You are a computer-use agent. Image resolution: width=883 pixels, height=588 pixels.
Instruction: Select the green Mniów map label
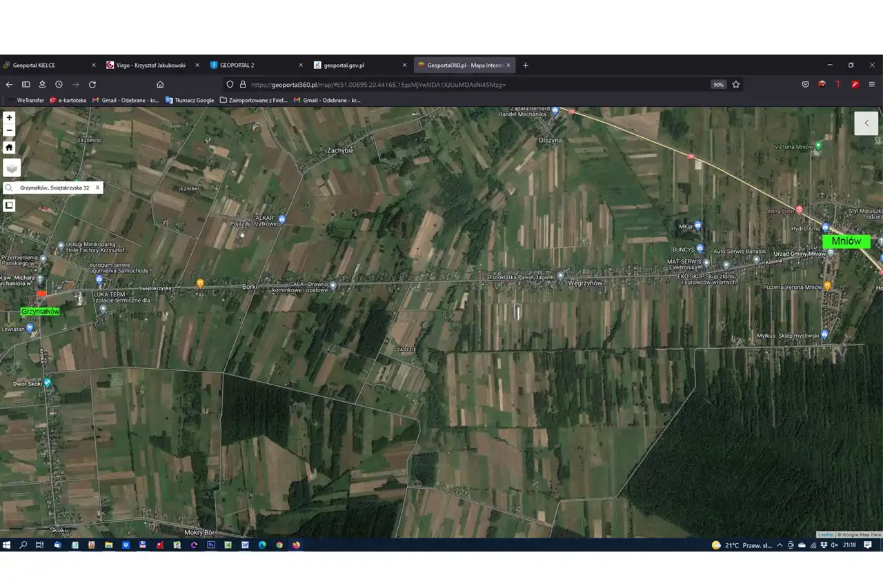846,241
